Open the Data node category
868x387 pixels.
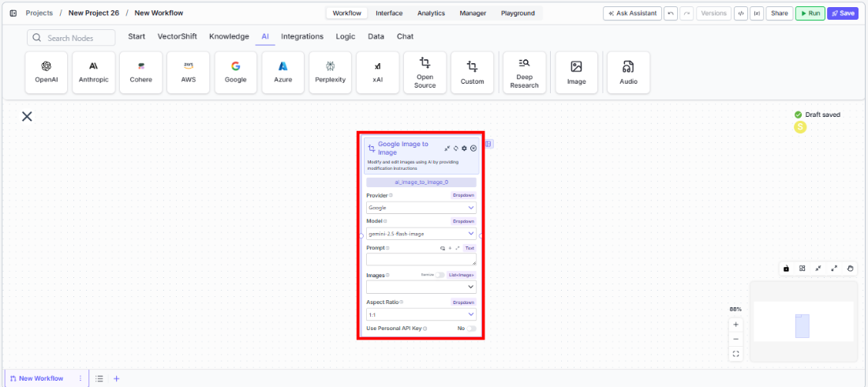pos(376,36)
